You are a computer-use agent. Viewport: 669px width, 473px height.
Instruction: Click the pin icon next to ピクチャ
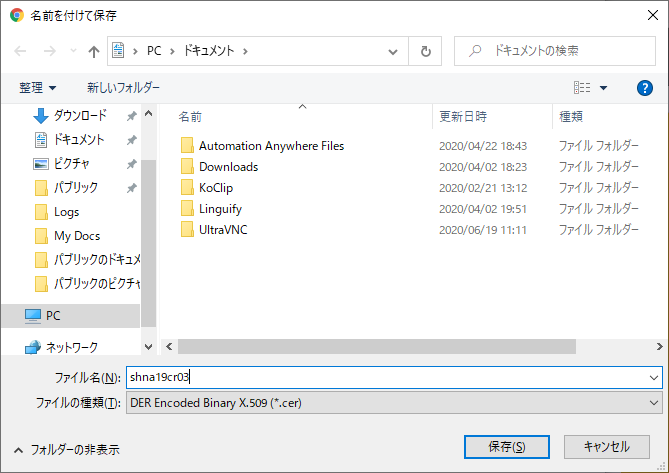coord(131,163)
